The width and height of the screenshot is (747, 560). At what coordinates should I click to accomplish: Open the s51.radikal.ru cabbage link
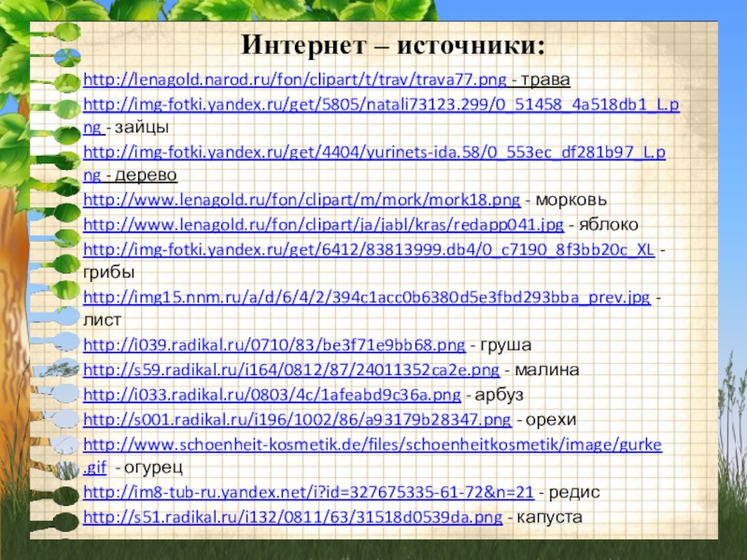coord(292,517)
